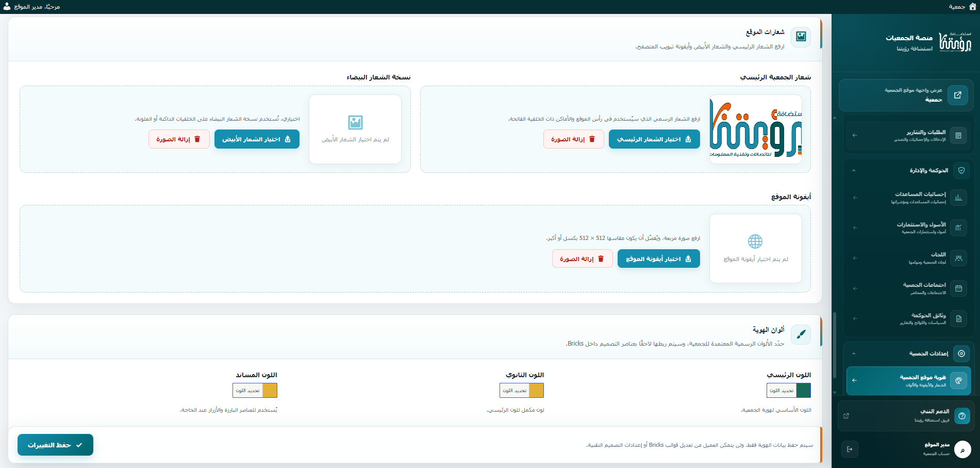
Task: Click the الحوكمة والإدارة shield icon
Action: (x=961, y=170)
